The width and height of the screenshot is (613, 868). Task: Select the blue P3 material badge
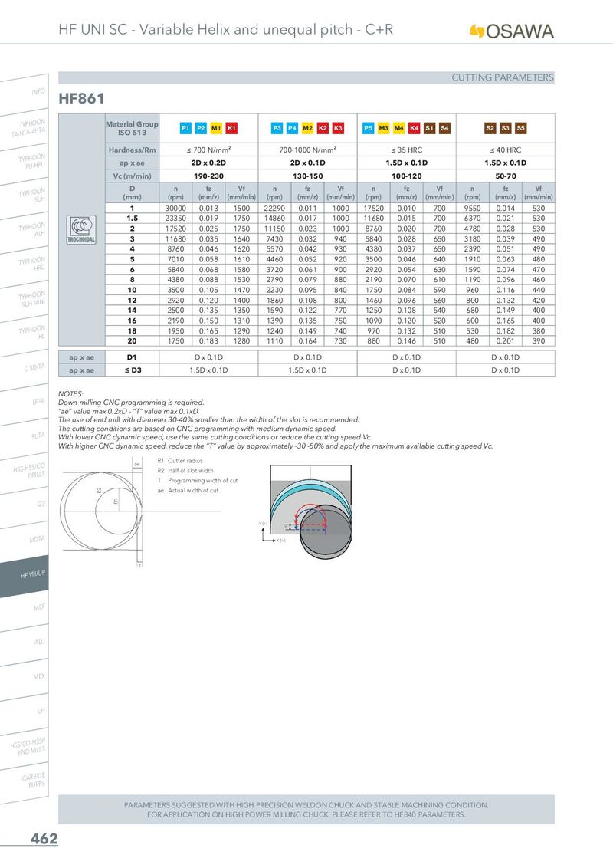[277, 128]
